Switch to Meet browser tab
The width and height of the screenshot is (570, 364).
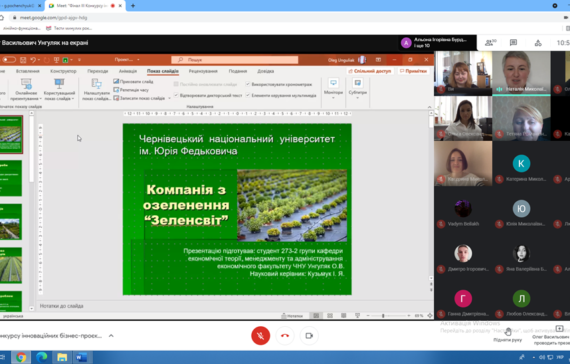pos(85,6)
